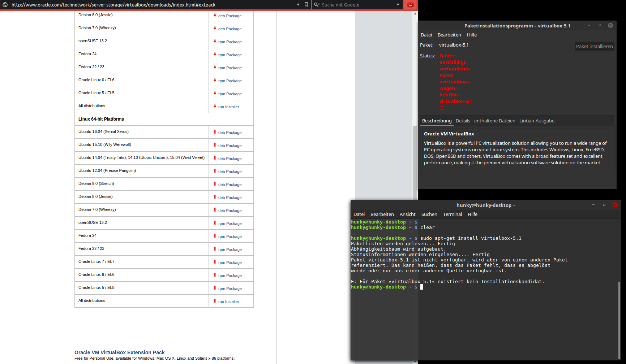Click the download arrow icon for the Ubuntu 14.04 (Trusty Tahr) row
The image size is (626, 364).
click(x=215, y=158)
